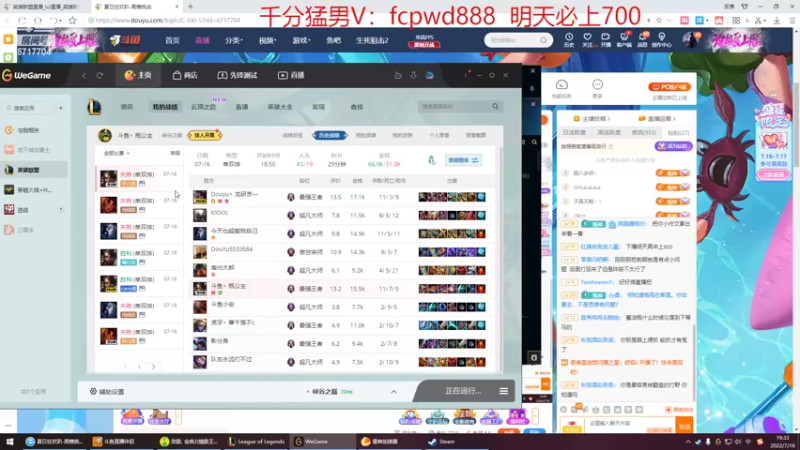Click the 数据图表 toggle button
The height and width of the screenshot is (450, 800).
463,160
